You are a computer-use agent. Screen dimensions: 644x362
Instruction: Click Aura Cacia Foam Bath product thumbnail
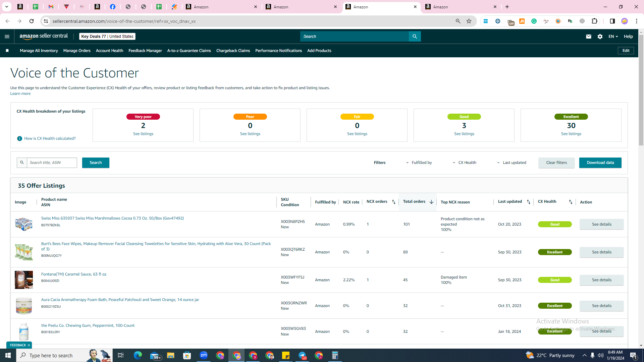pyautogui.click(x=24, y=306)
